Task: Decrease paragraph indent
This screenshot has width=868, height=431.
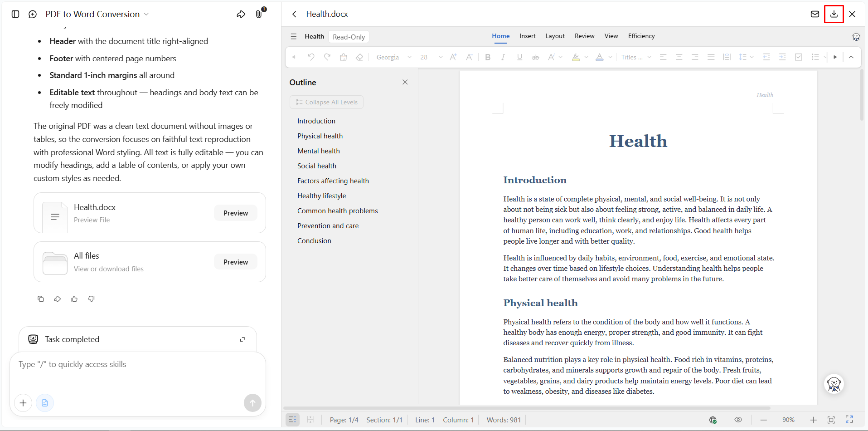Action: pyautogui.click(x=766, y=57)
